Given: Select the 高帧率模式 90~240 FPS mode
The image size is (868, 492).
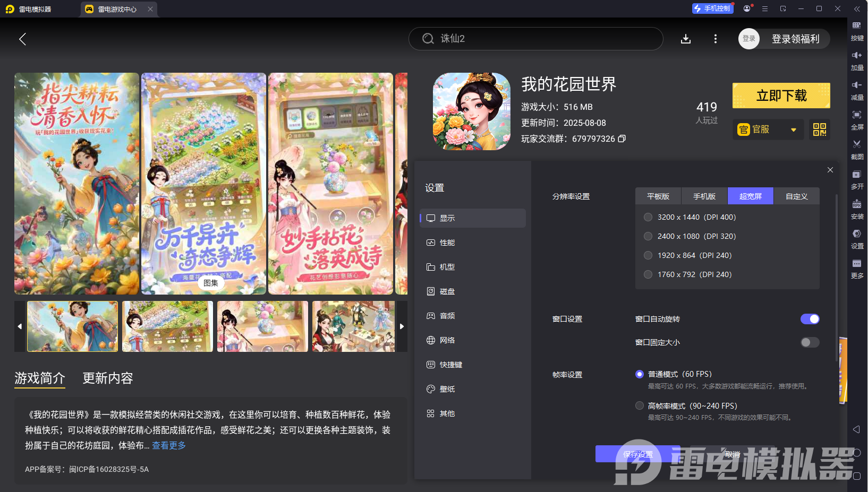Looking at the screenshot, I should click(639, 405).
